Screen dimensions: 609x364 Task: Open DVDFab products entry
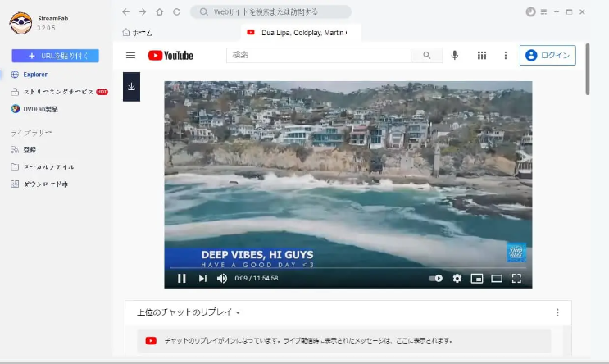[x=34, y=109]
